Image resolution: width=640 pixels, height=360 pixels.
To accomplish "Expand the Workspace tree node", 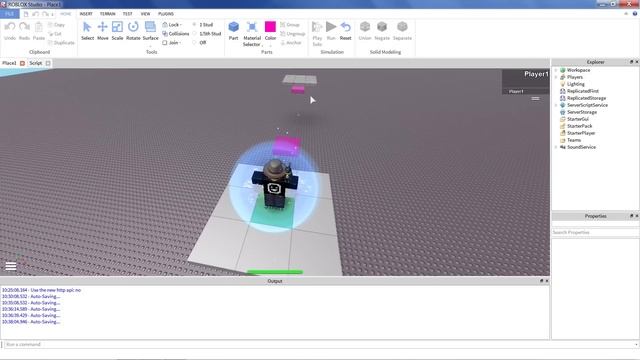I will (x=556, y=70).
